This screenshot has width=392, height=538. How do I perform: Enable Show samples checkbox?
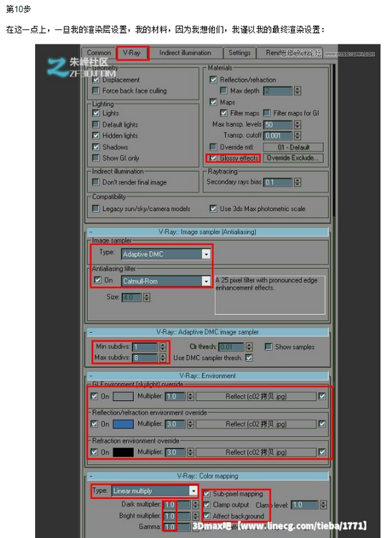(x=268, y=346)
